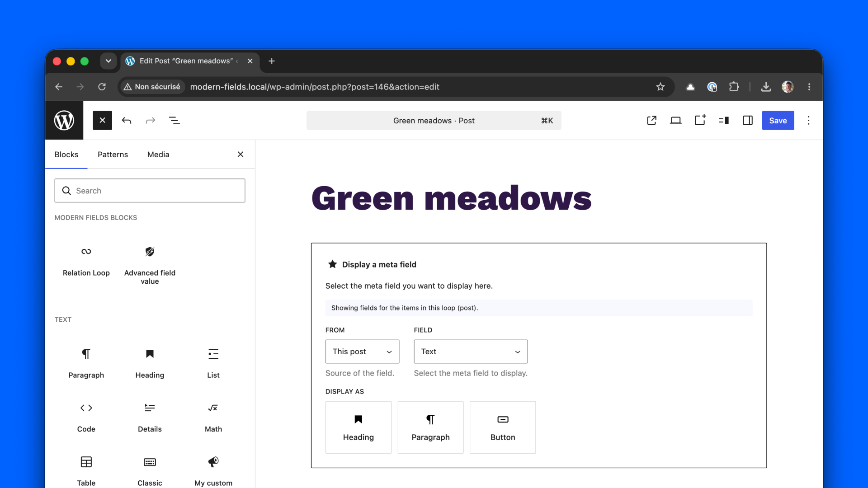This screenshot has width=868, height=488.
Task: Insert a List block
Action: [213, 364]
